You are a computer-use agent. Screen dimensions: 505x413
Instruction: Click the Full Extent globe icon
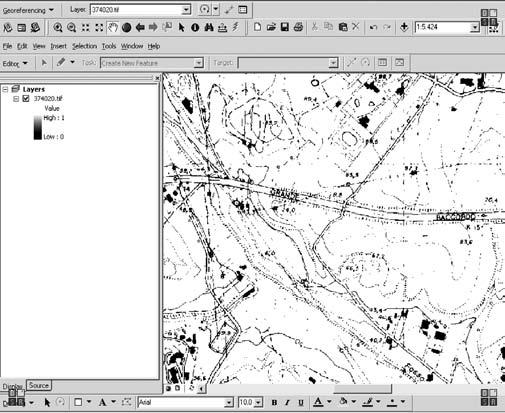(126, 27)
